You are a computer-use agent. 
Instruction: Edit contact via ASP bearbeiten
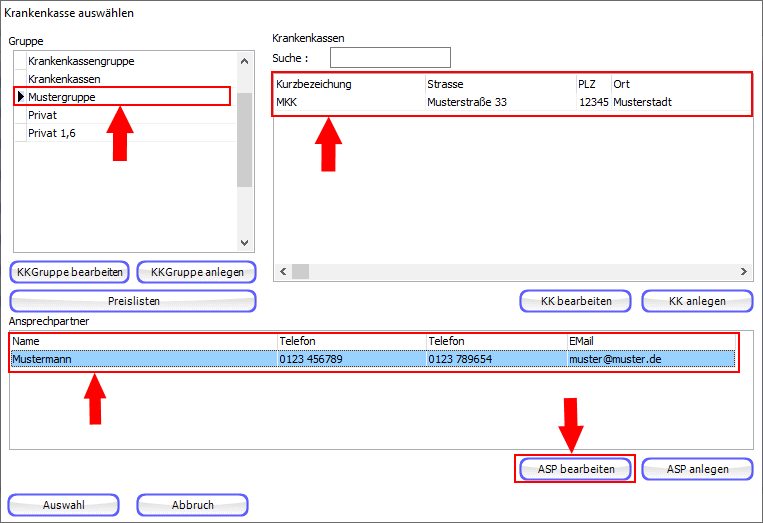(x=575, y=469)
